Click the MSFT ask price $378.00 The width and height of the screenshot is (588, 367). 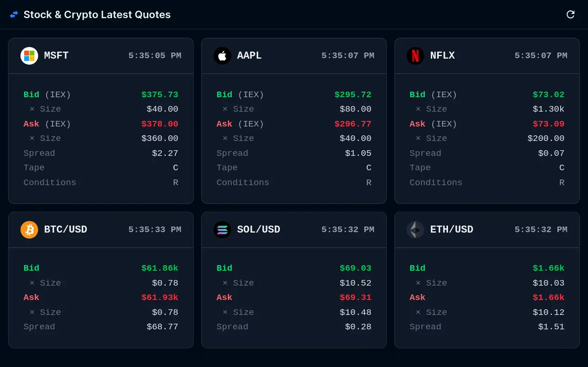pyautogui.click(x=160, y=124)
